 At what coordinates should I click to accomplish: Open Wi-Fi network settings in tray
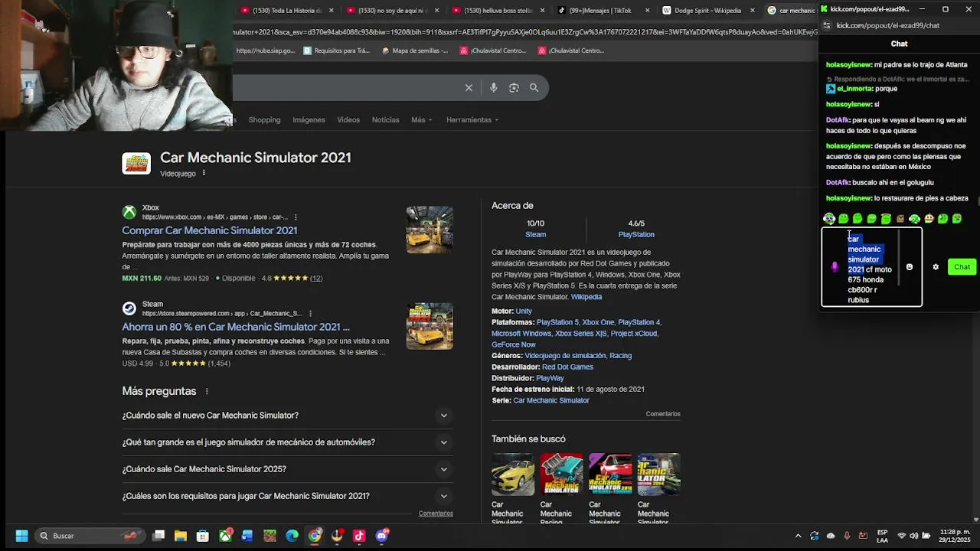click(x=901, y=536)
